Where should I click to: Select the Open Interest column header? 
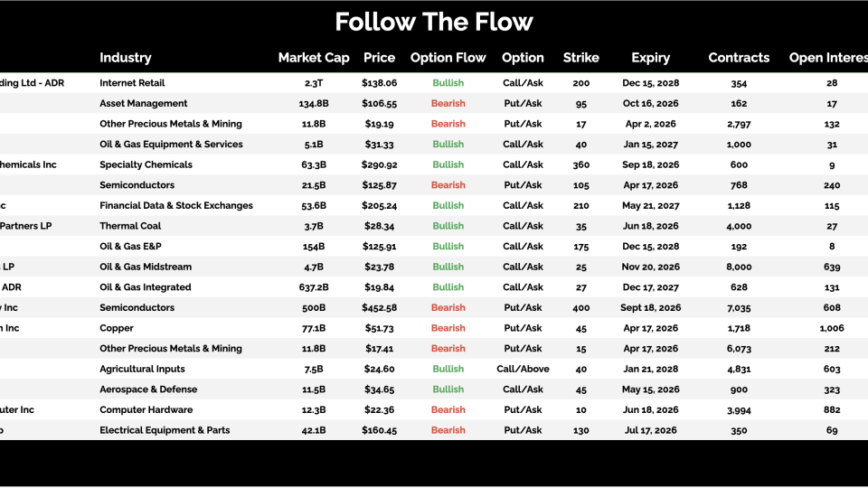tap(827, 58)
